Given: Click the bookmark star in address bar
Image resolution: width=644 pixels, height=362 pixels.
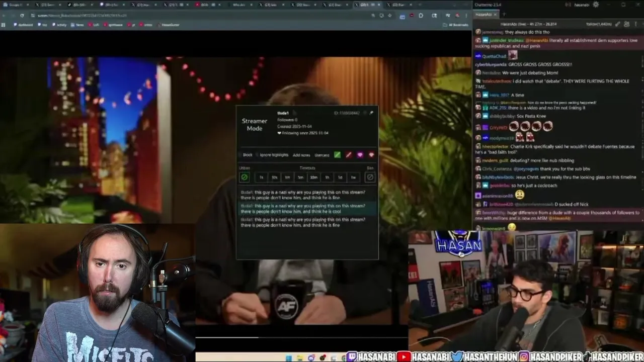Looking at the screenshot, I should coord(390,16).
